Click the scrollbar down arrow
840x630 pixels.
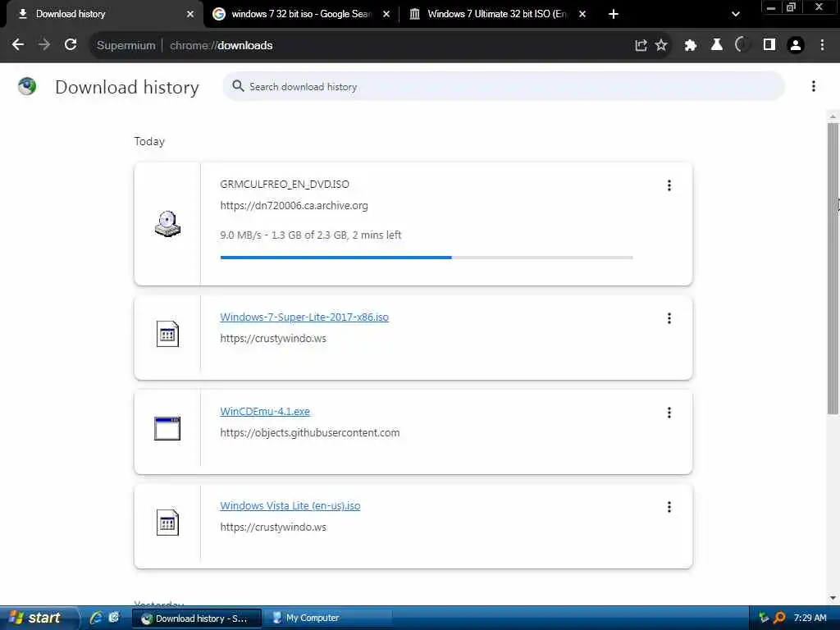coord(833,598)
